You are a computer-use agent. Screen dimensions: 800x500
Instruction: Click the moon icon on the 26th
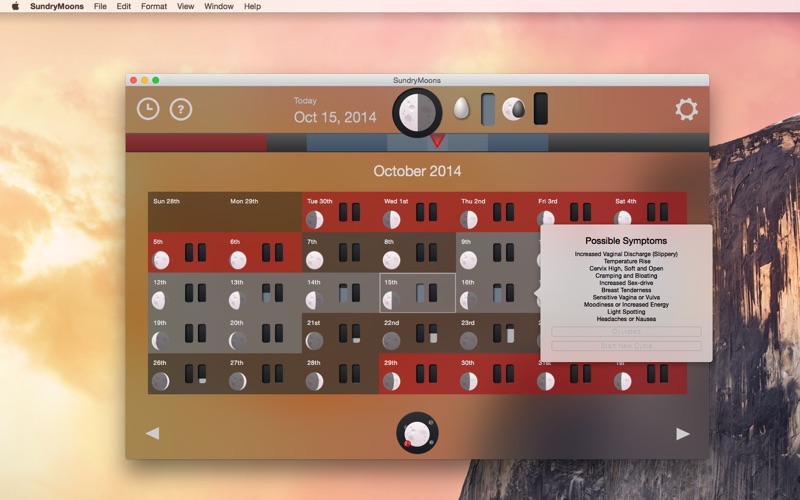coord(161,381)
